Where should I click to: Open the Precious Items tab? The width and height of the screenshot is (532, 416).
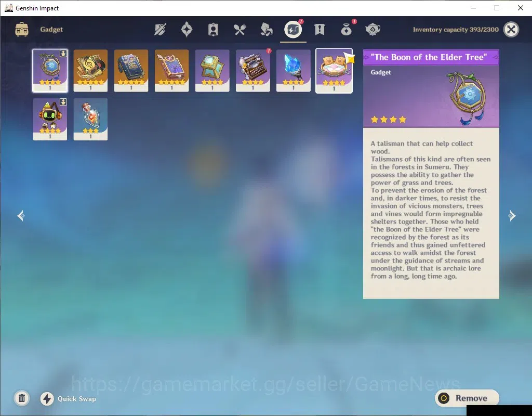pos(346,30)
